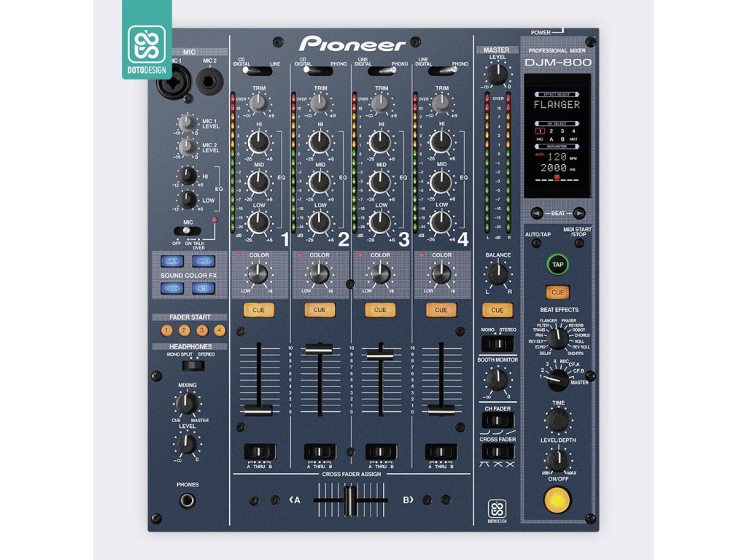The height and width of the screenshot is (560, 747).
Task: Click the BOOTH MONITOR knob
Action: coord(497,379)
